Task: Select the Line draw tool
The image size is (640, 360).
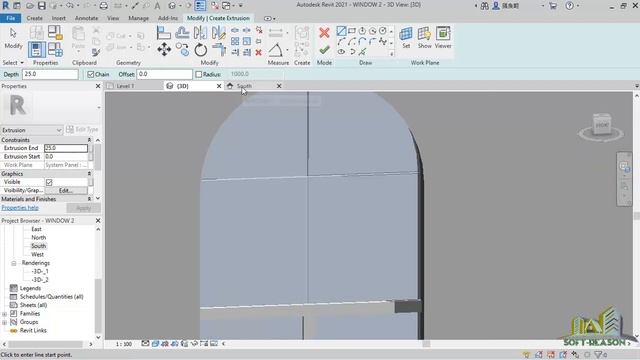Action: click(341, 31)
